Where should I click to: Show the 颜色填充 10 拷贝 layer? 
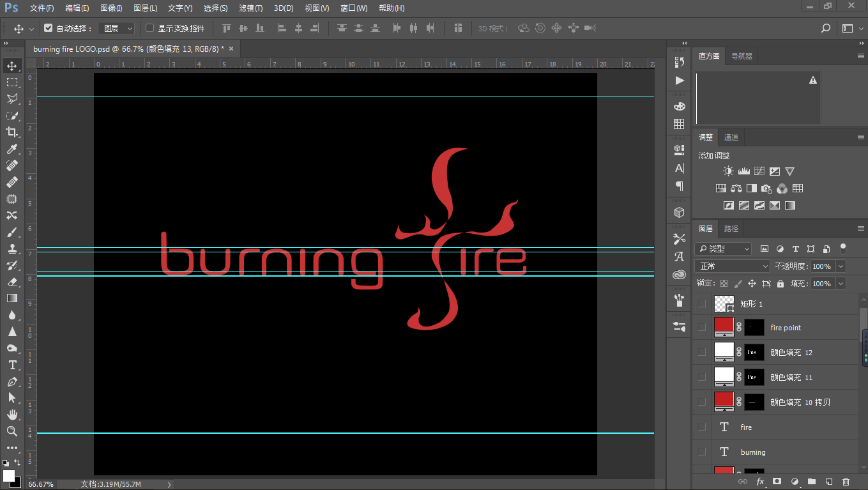[x=703, y=402]
